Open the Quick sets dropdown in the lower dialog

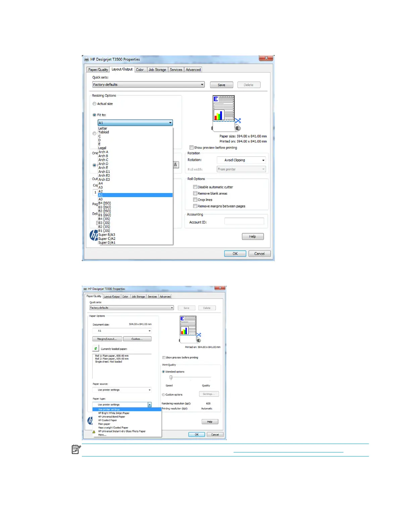click(132, 308)
